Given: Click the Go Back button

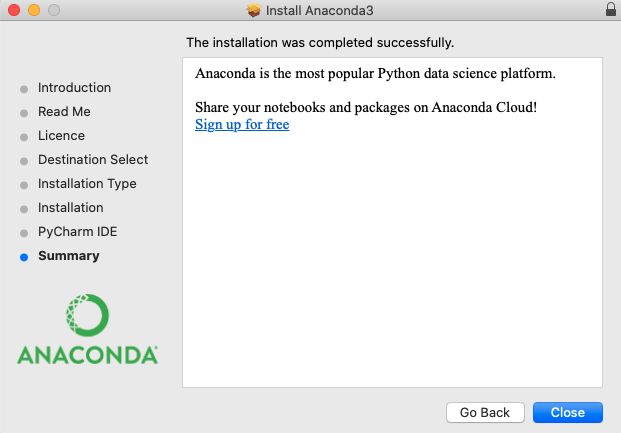Looking at the screenshot, I should point(485,412).
